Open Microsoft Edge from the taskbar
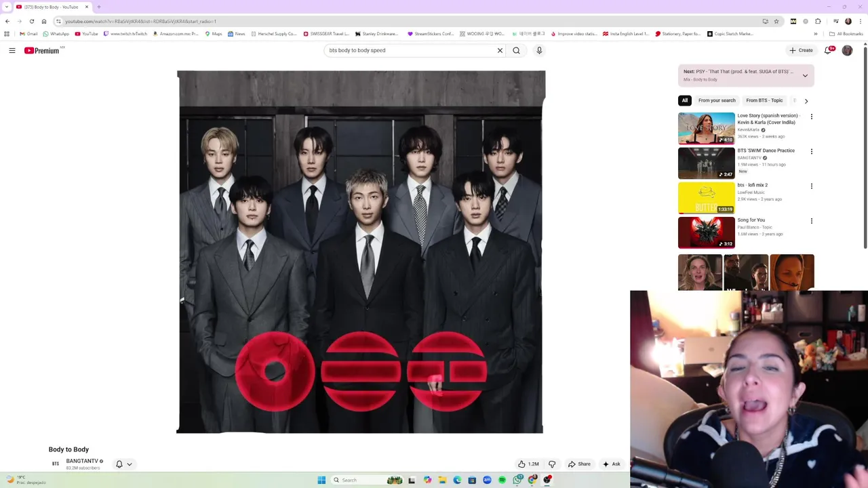This screenshot has width=868, height=488. [457, 480]
